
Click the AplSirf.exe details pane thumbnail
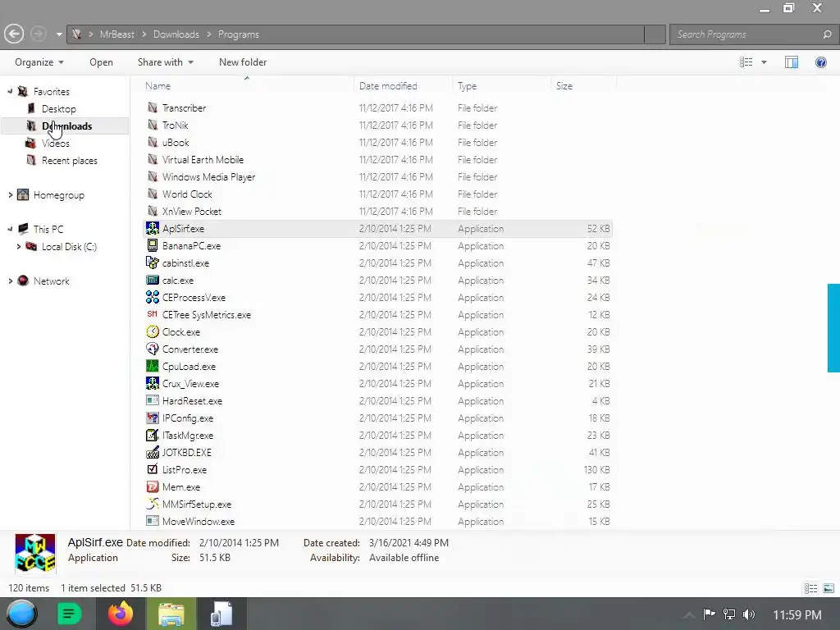click(34, 554)
